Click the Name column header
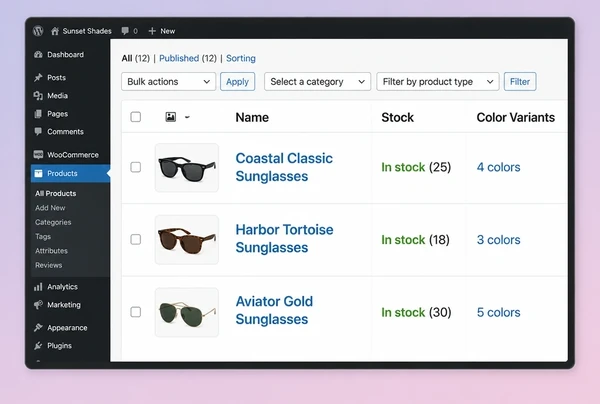Viewport: 600px width, 404px height. click(x=252, y=117)
